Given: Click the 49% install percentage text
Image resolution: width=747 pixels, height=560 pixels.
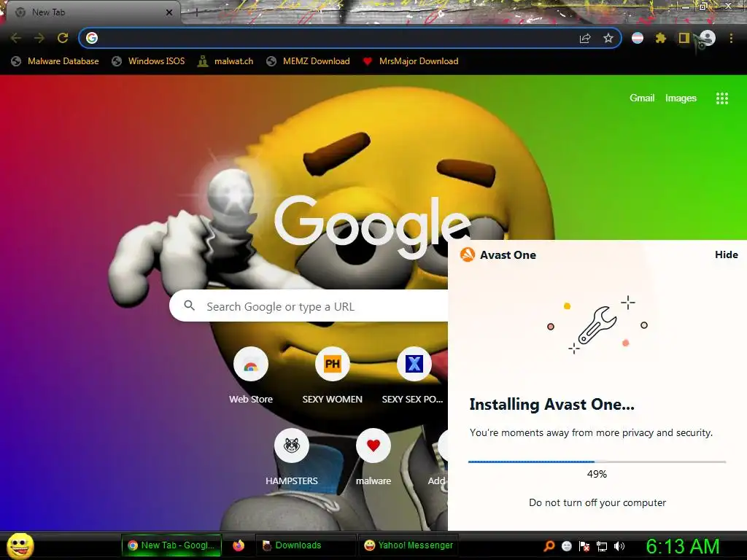Looking at the screenshot, I should tap(597, 474).
